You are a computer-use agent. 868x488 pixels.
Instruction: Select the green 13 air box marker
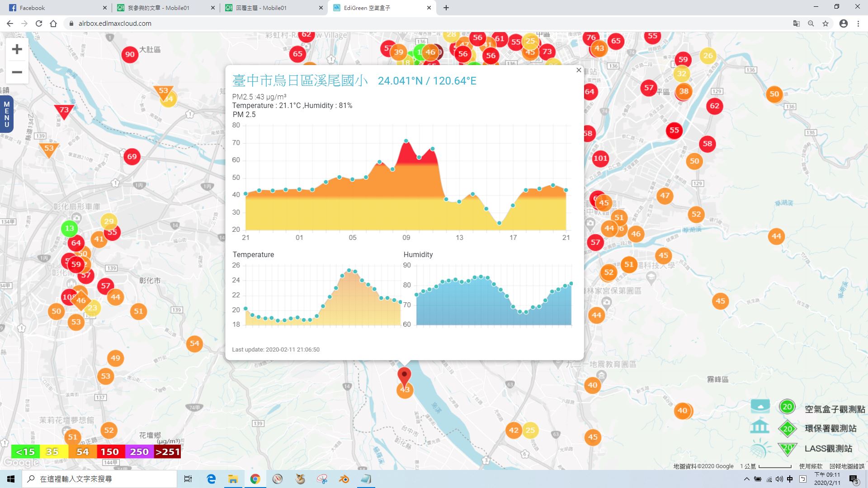click(69, 228)
